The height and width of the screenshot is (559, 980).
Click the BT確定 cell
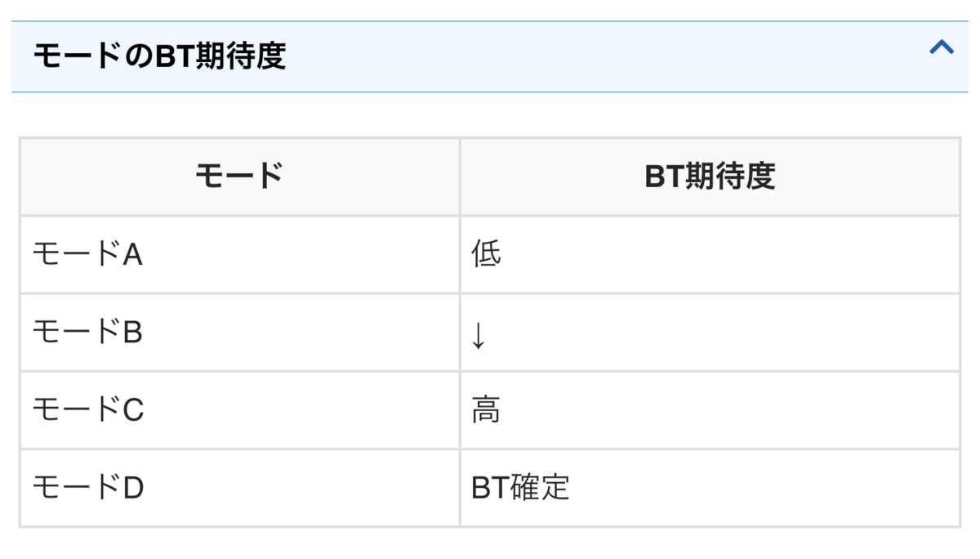[710, 488]
